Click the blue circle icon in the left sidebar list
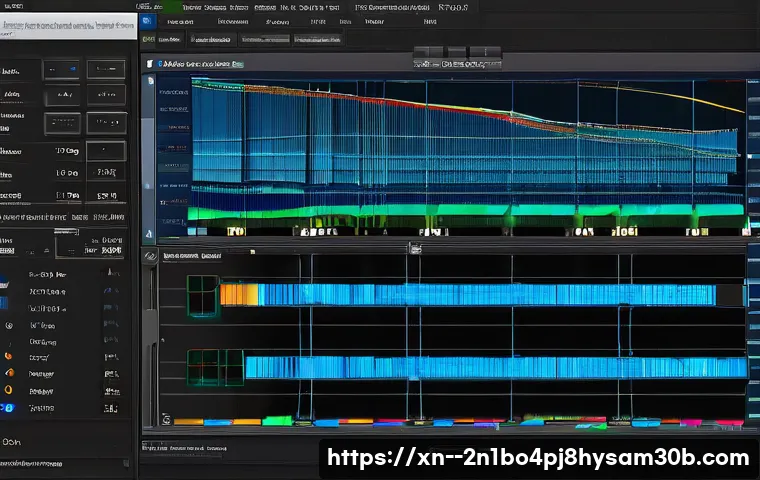Image resolution: width=760 pixels, height=480 pixels. point(9,408)
